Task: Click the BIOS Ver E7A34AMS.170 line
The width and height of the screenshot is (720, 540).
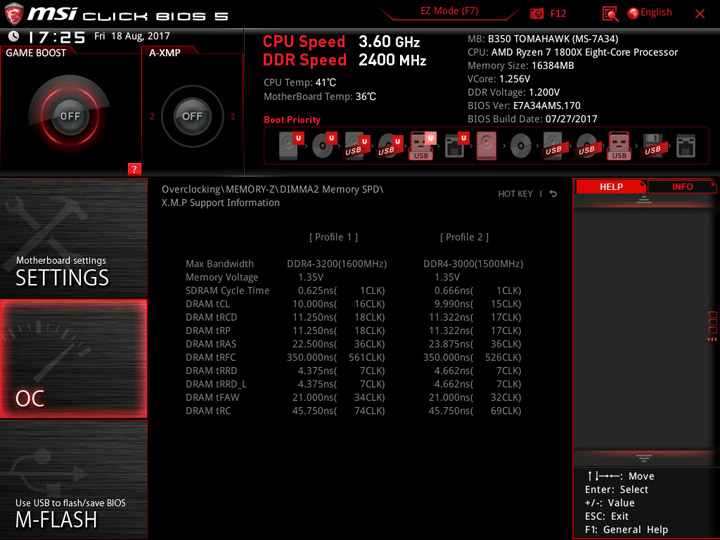Action: (x=524, y=106)
